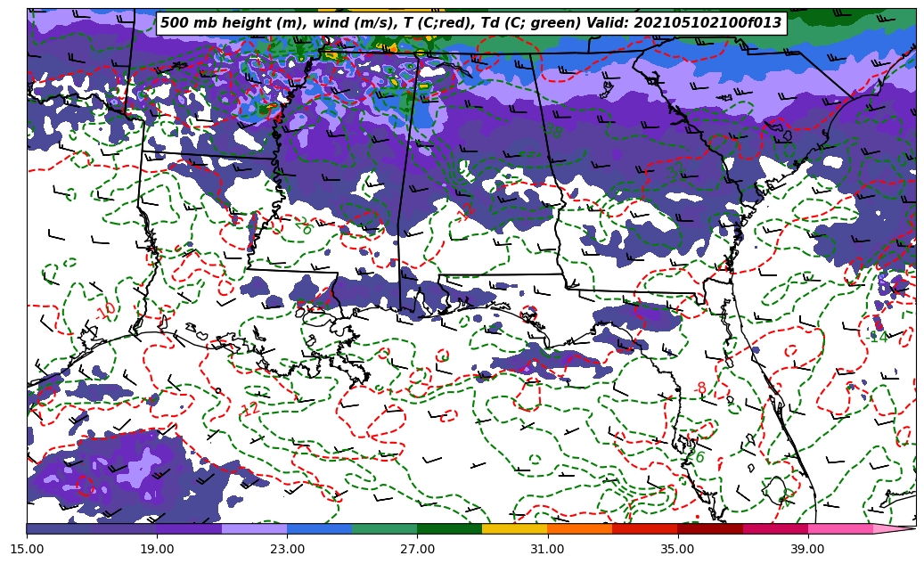Click the light lavender colorbar segment
Screen dimensions: 924x564
tap(254, 528)
